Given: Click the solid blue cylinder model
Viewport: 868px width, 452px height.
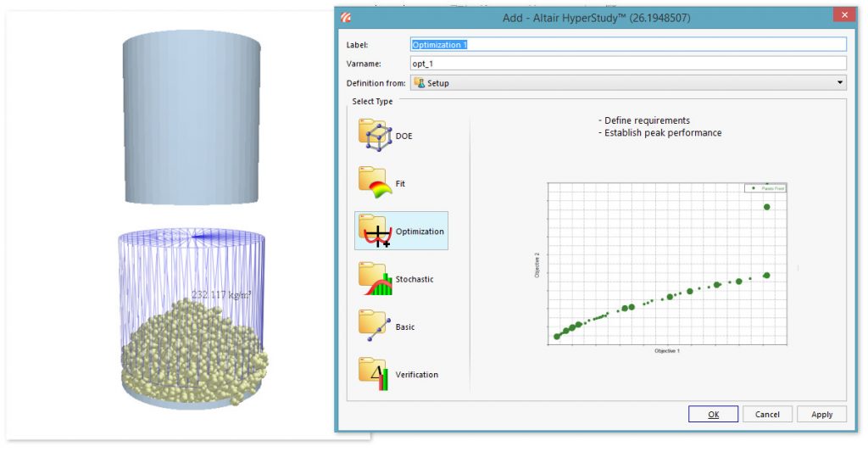Looking at the screenshot, I should click(191, 119).
